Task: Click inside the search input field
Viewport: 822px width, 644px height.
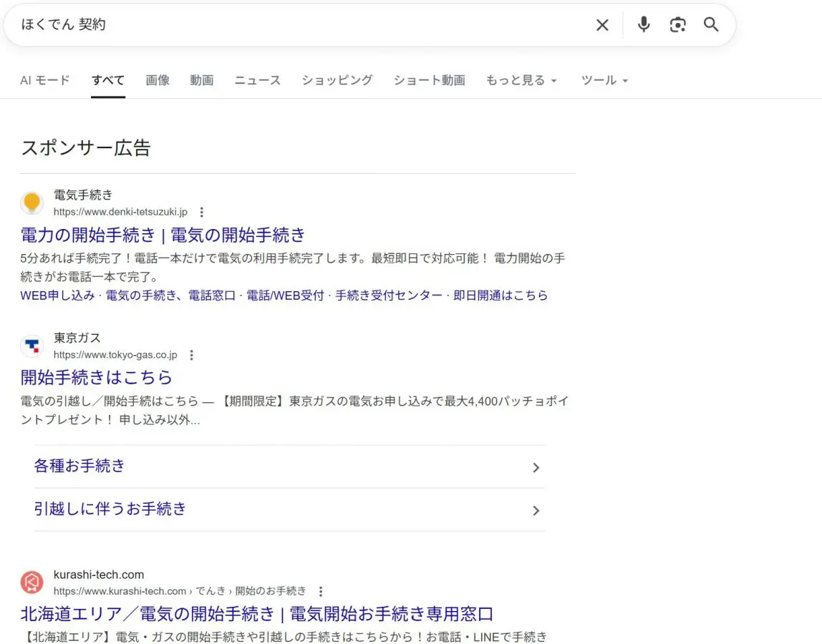Action: pos(286,24)
